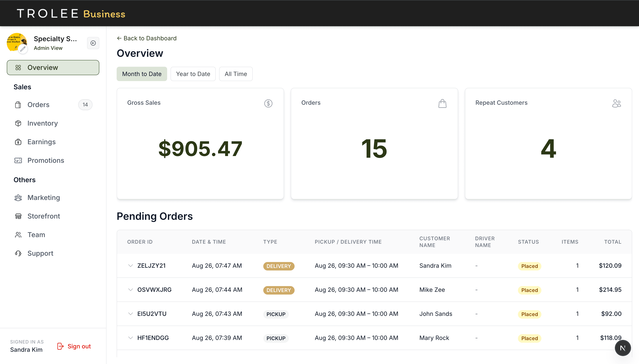
Task: Click the back arrow beside Back to Dashboard
Action: (119, 38)
